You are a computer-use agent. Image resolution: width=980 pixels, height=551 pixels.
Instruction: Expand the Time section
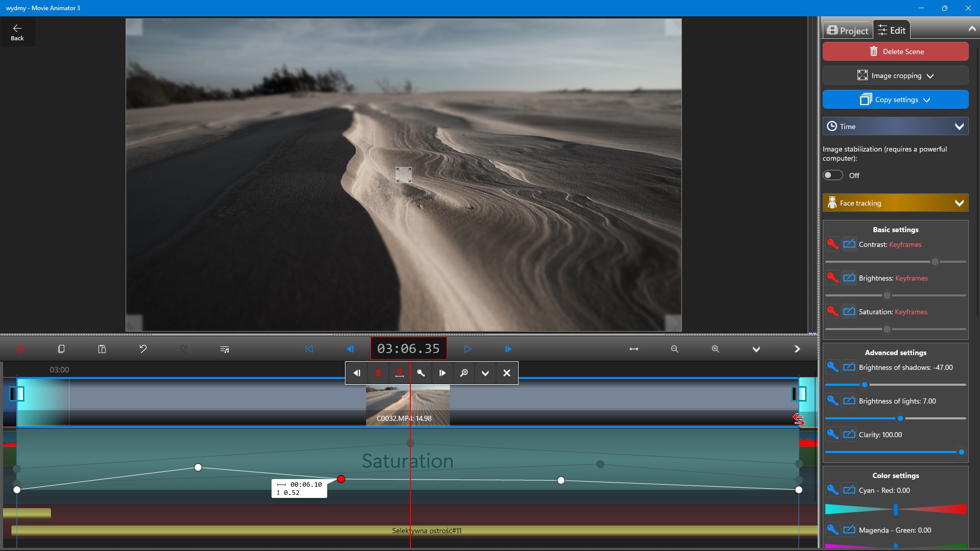point(895,126)
